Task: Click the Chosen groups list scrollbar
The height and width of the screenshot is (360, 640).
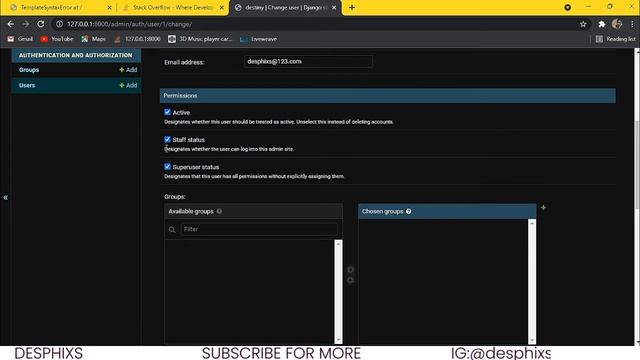Action: [x=532, y=282]
